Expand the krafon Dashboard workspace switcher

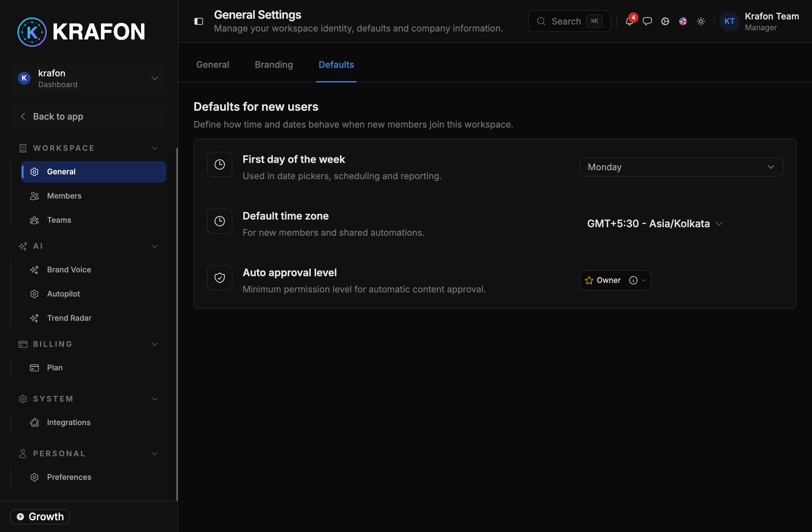89,78
